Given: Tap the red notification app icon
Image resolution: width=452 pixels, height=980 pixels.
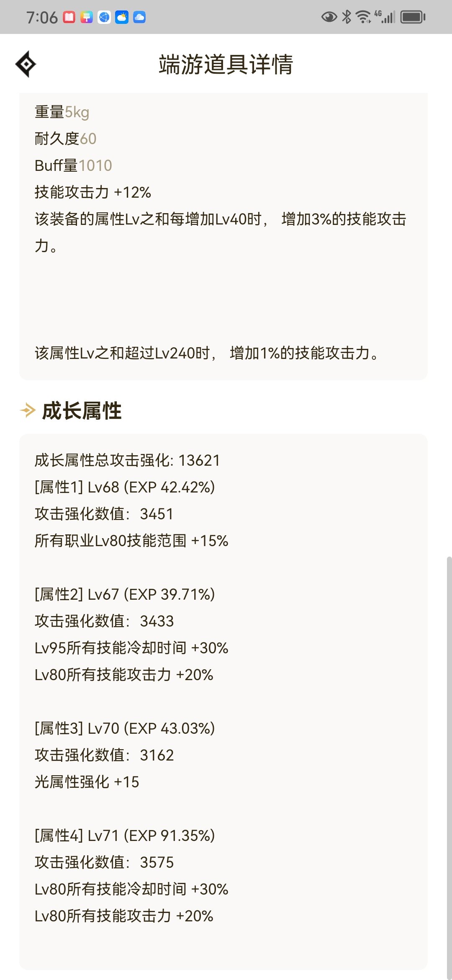Looking at the screenshot, I should click(x=69, y=17).
